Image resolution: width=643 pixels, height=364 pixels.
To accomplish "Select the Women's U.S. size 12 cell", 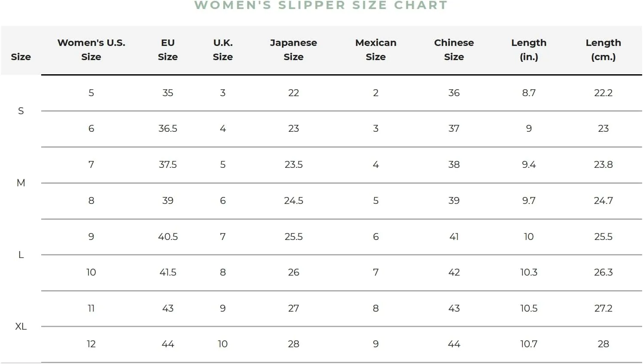I will [91, 344].
